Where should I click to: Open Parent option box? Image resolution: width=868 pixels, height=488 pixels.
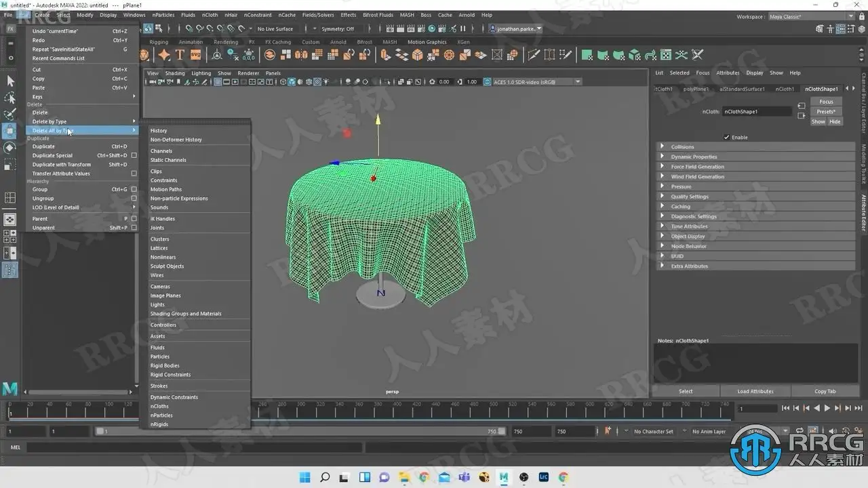pos(134,219)
